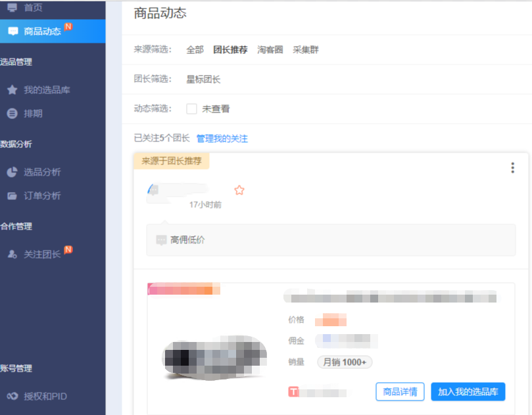Click the 管理我的关注 link
Screen dimensions: 532x415
click(222, 139)
